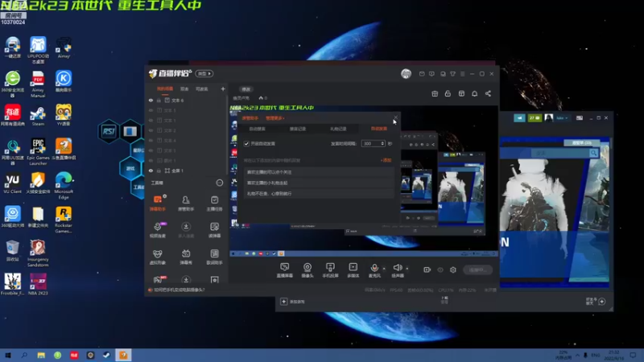This screenshot has height=362, width=644.
Task: Click the record video icon beside settings
Action: pos(427,269)
